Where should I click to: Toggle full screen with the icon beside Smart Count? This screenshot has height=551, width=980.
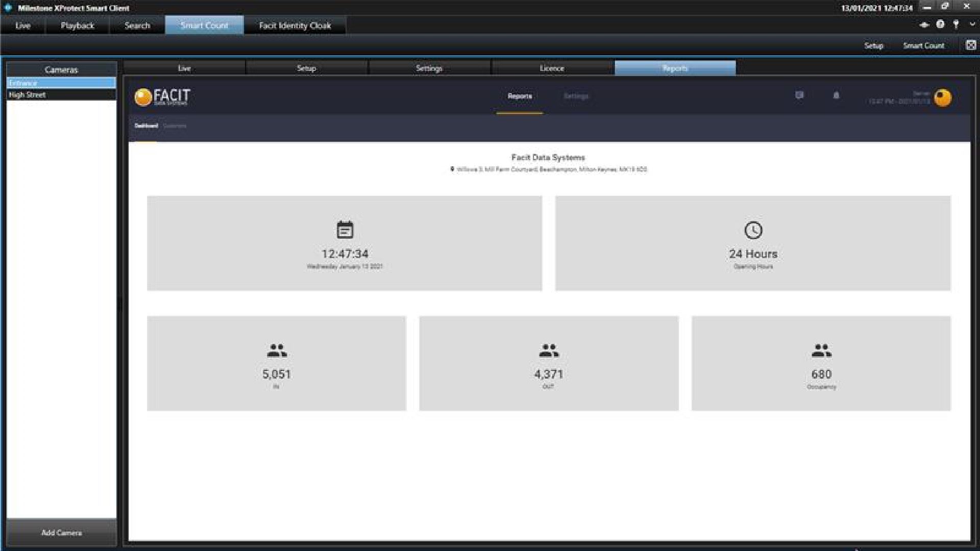(971, 45)
